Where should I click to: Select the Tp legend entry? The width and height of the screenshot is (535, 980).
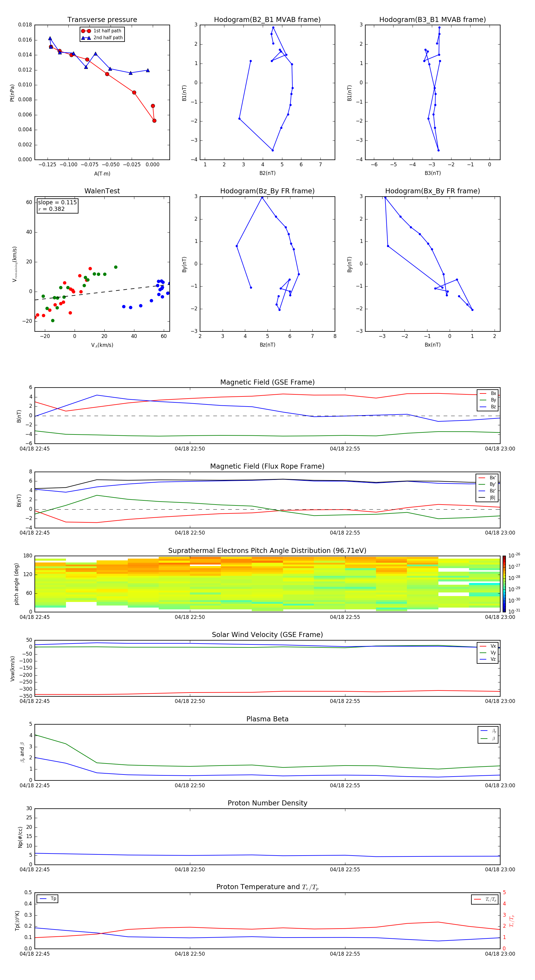point(48,899)
